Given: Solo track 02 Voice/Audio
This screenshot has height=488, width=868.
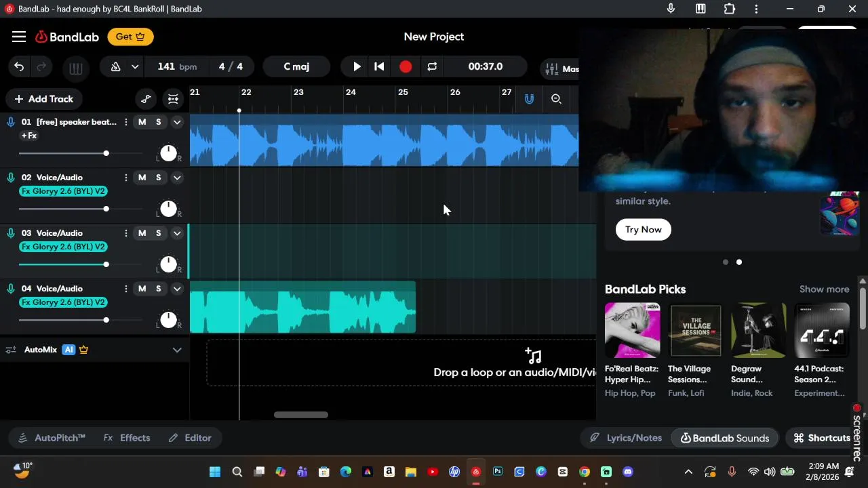Looking at the screenshot, I should (159, 178).
